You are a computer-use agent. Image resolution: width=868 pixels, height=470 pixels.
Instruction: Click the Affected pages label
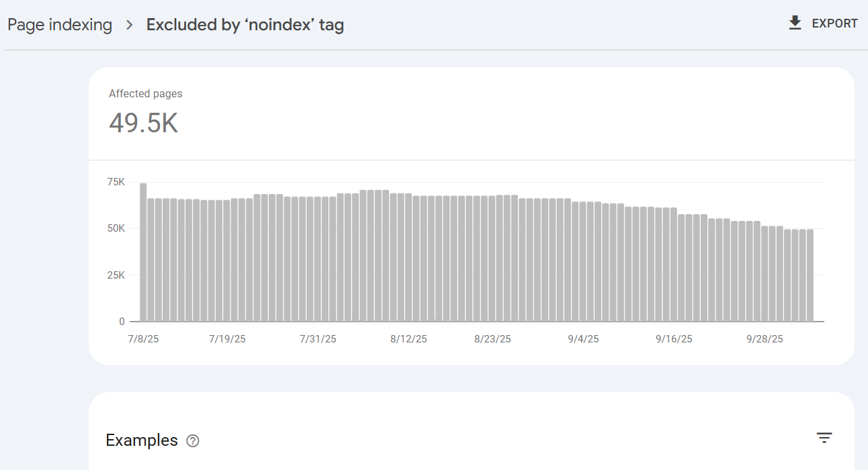point(146,94)
